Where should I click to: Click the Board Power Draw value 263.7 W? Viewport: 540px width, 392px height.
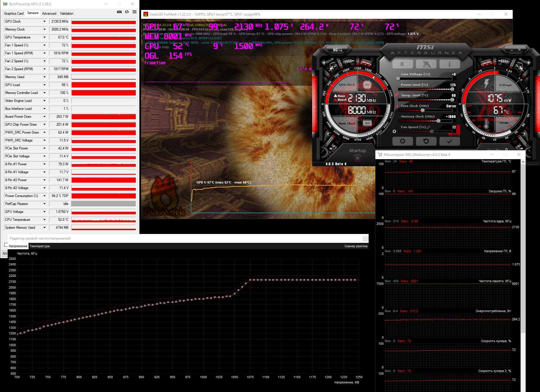59,117
